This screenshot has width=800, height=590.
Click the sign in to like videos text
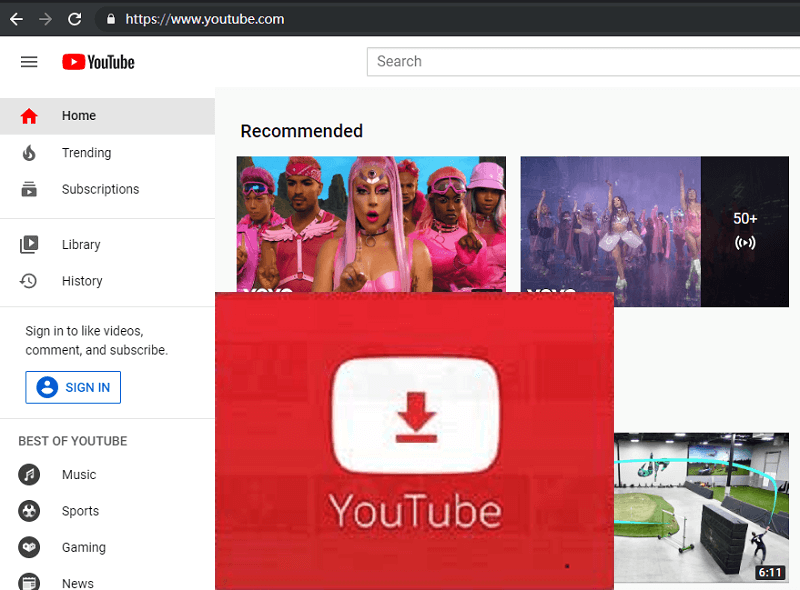tap(96, 340)
